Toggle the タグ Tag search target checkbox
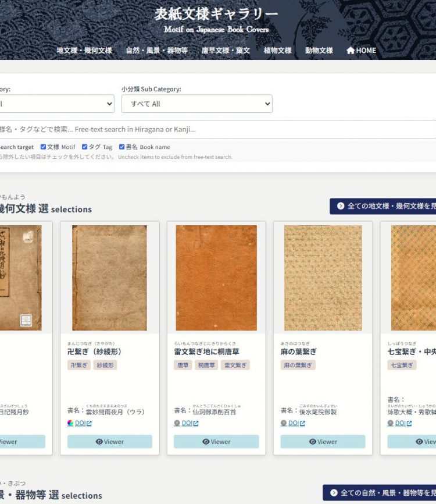 click(x=84, y=147)
